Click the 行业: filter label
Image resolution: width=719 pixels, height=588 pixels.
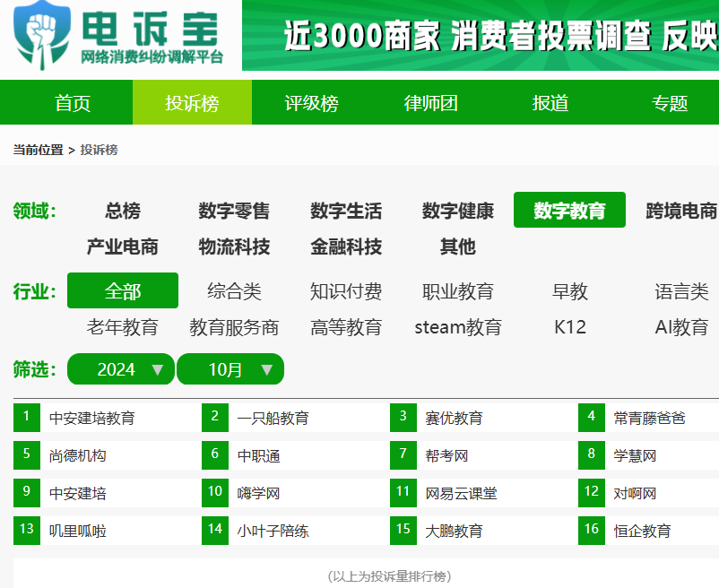coord(35,291)
